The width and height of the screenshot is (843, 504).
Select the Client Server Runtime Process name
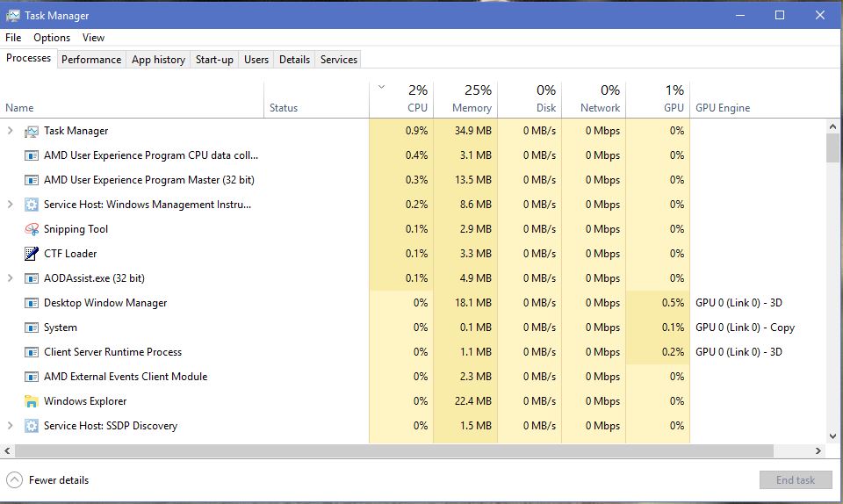coord(113,352)
